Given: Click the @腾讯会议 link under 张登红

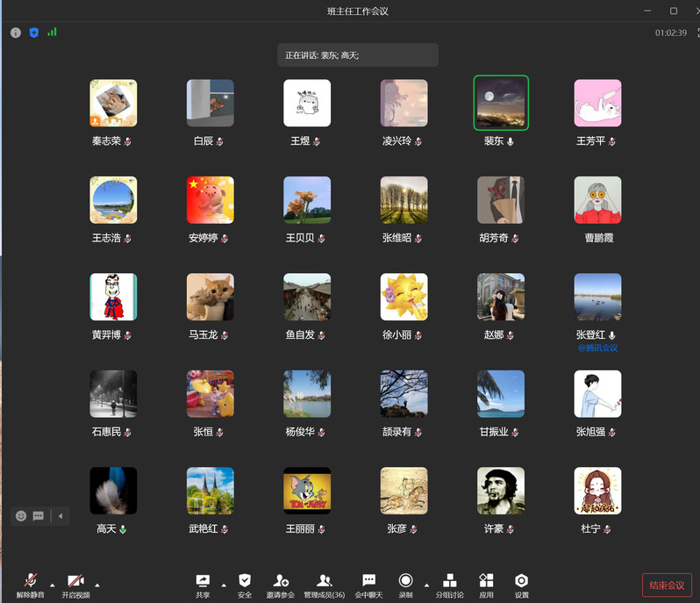Looking at the screenshot, I should pos(597,348).
